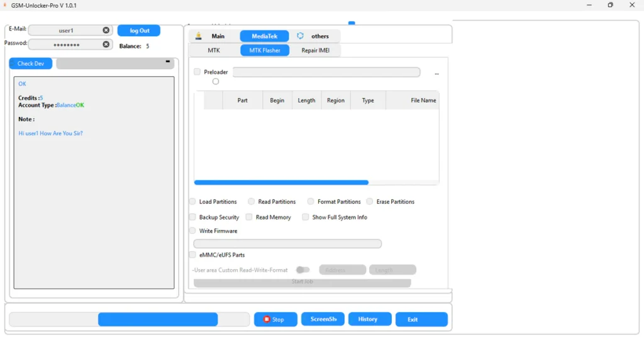Image resolution: width=644 pixels, height=339 pixels.
Task: Click the blue progress bar at the bottom
Action: pyautogui.click(x=157, y=320)
